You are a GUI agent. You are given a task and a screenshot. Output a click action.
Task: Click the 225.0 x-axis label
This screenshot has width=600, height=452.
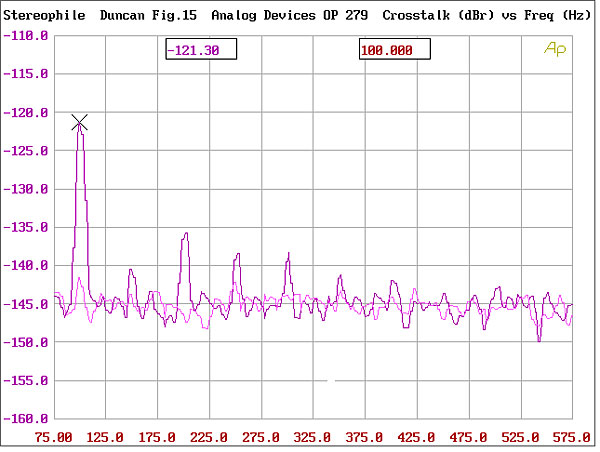click(x=209, y=437)
